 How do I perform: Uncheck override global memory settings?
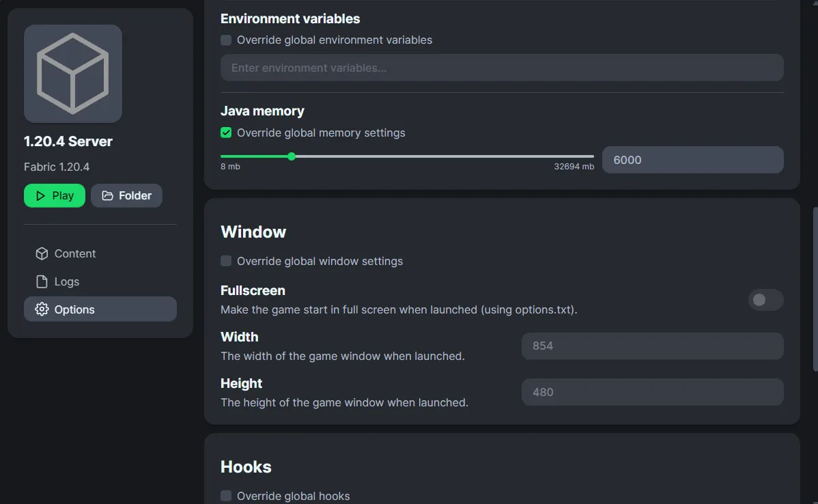point(226,132)
